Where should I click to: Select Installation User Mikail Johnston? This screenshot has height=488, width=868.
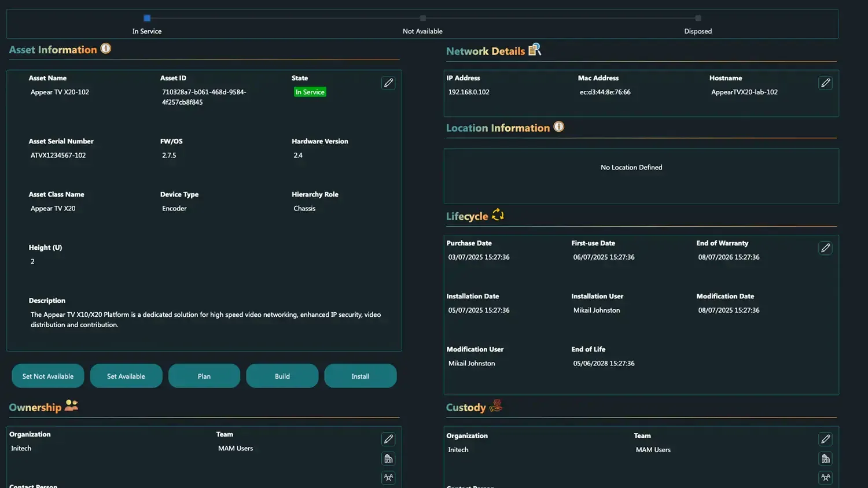[x=597, y=310]
